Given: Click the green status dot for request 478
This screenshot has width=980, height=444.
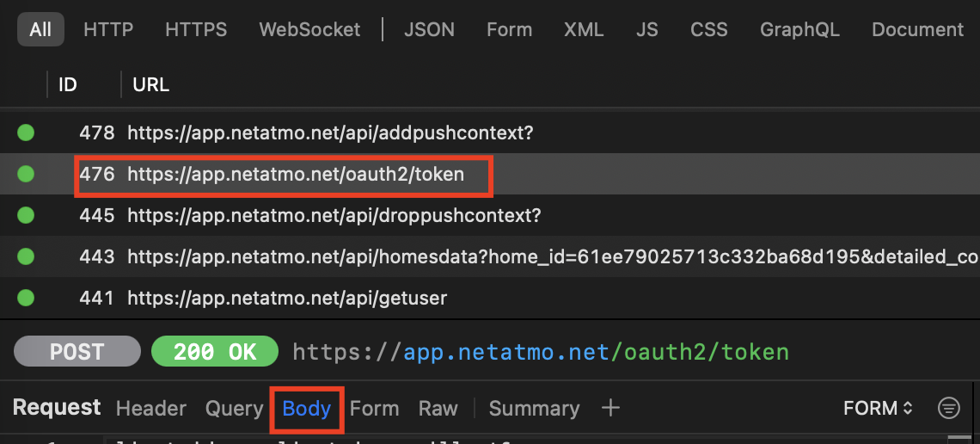Looking at the screenshot, I should (26, 133).
